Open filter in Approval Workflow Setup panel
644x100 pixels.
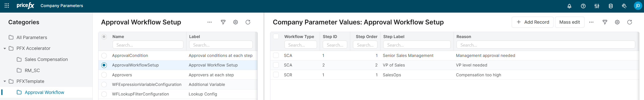coord(223,22)
